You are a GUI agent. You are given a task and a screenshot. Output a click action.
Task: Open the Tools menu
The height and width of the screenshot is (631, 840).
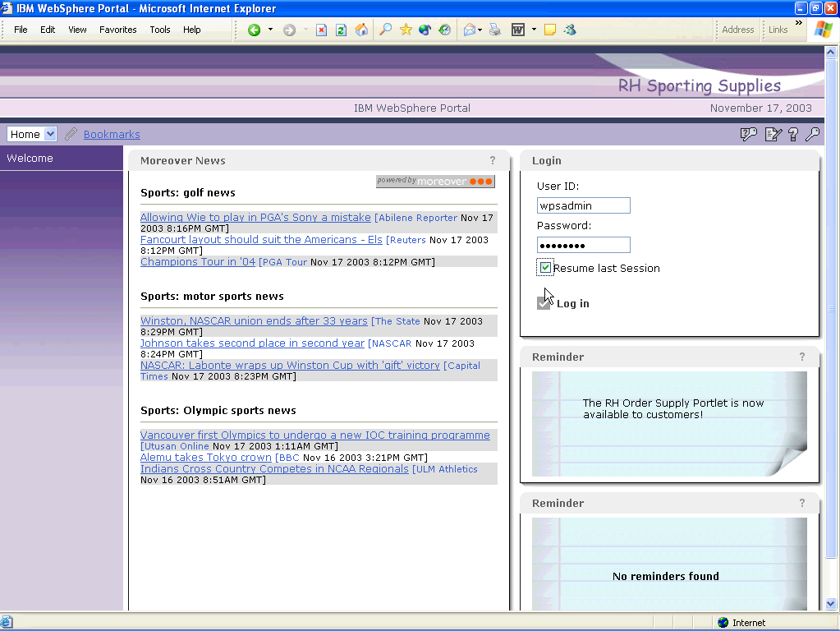[x=159, y=30]
